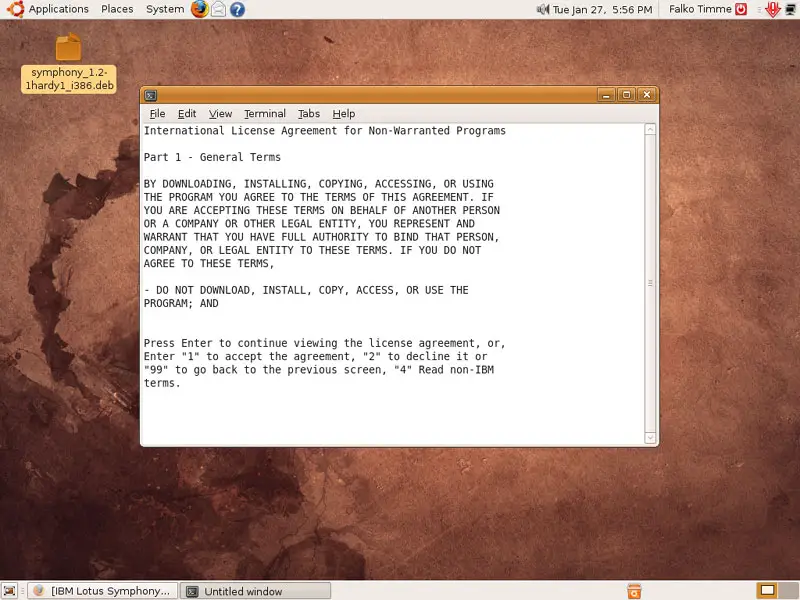
Task: Open the mail client panel icon
Action: (218, 9)
